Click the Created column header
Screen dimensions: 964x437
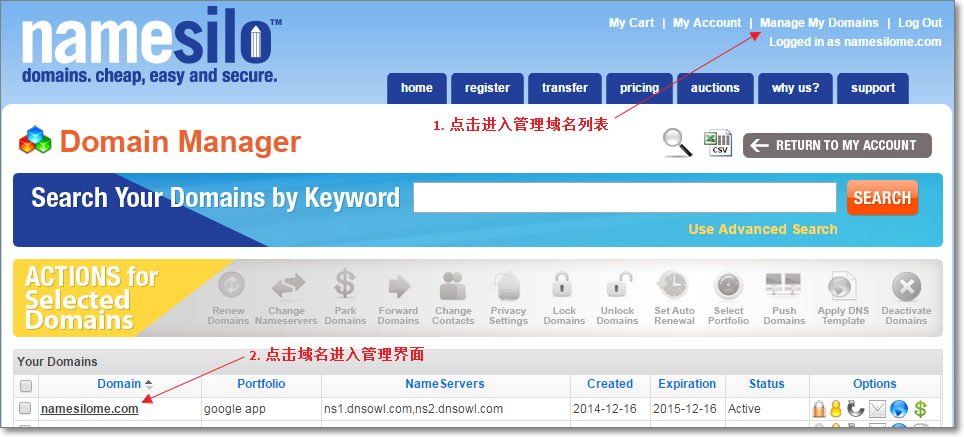click(610, 384)
